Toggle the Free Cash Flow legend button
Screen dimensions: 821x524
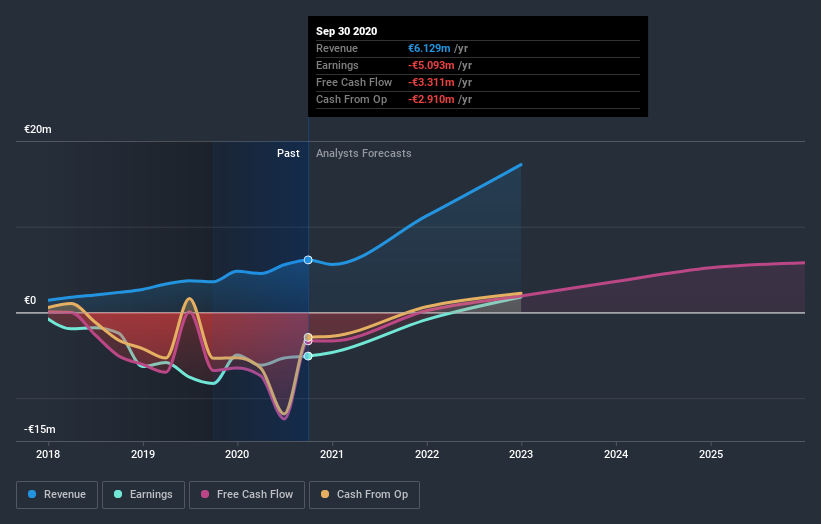tap(247, 495)
